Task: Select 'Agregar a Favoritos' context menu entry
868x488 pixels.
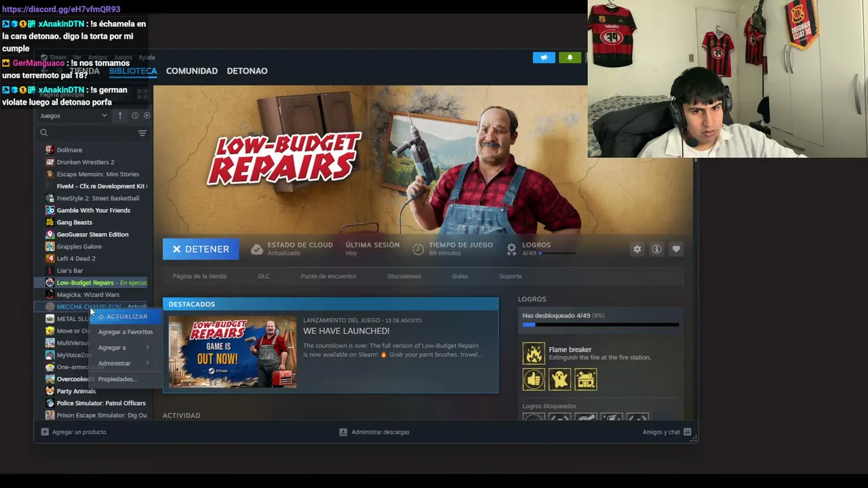Action: [125, 332]
